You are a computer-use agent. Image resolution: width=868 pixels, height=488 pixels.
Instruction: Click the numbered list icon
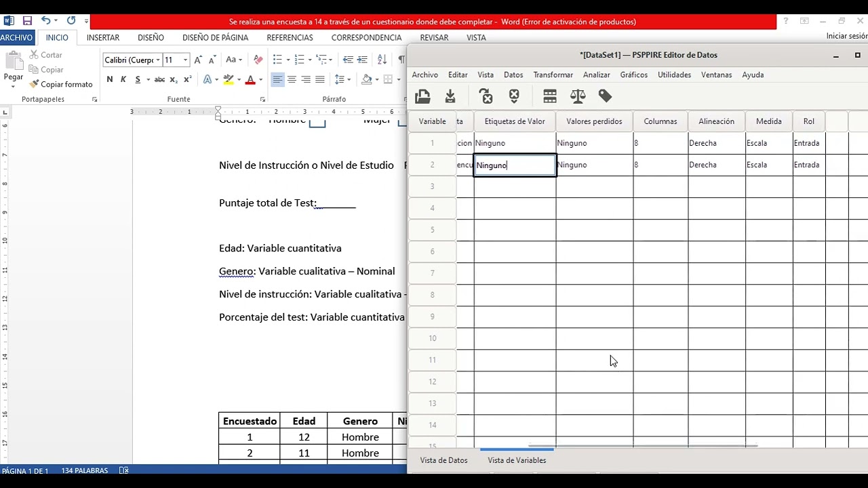coord(300,60)
